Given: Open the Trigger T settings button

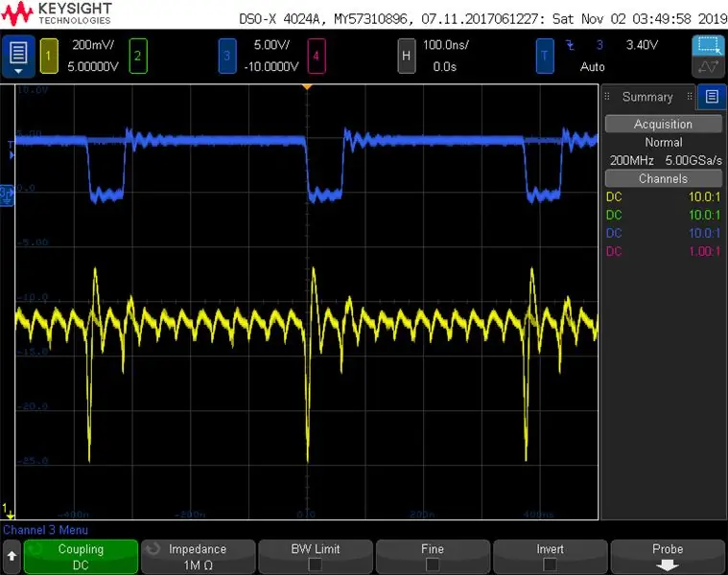Looking at the screenshot, I should point(545,57).
